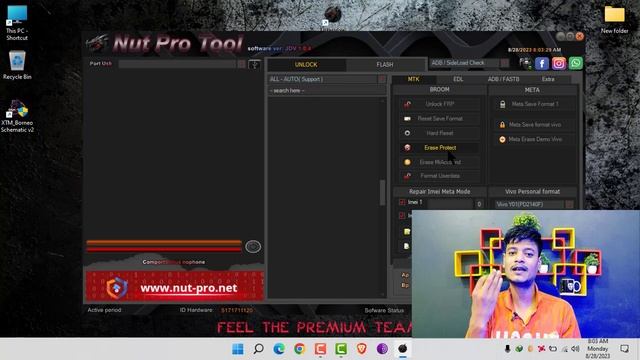Click the Meta Save Format 1 button

point(535,104)
